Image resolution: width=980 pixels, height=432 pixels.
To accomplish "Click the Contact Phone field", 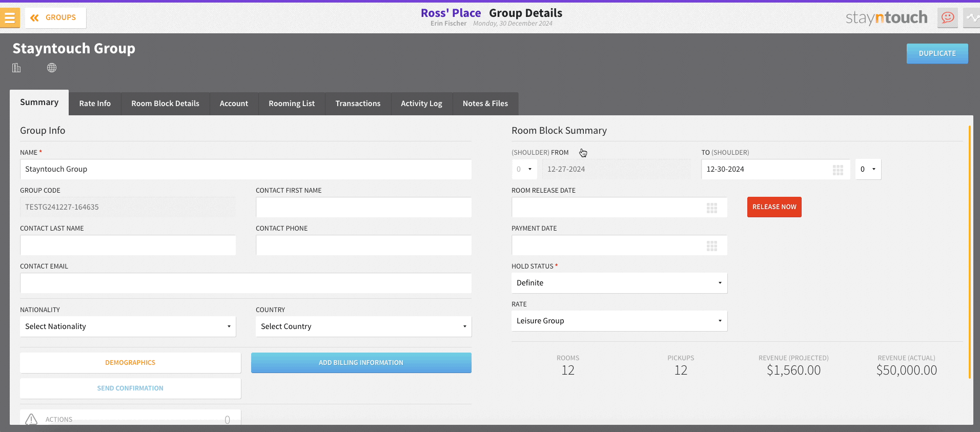I will tap(363, 245).
